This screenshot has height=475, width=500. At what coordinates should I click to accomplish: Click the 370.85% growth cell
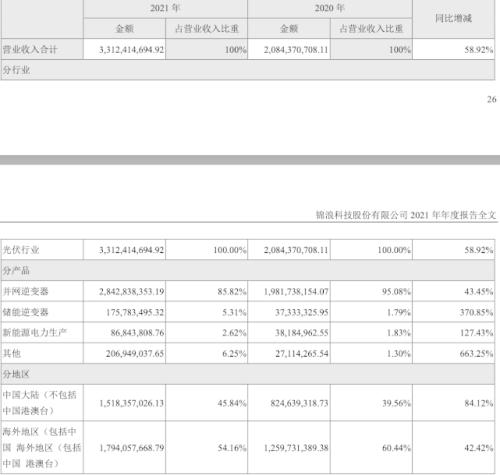476,312
